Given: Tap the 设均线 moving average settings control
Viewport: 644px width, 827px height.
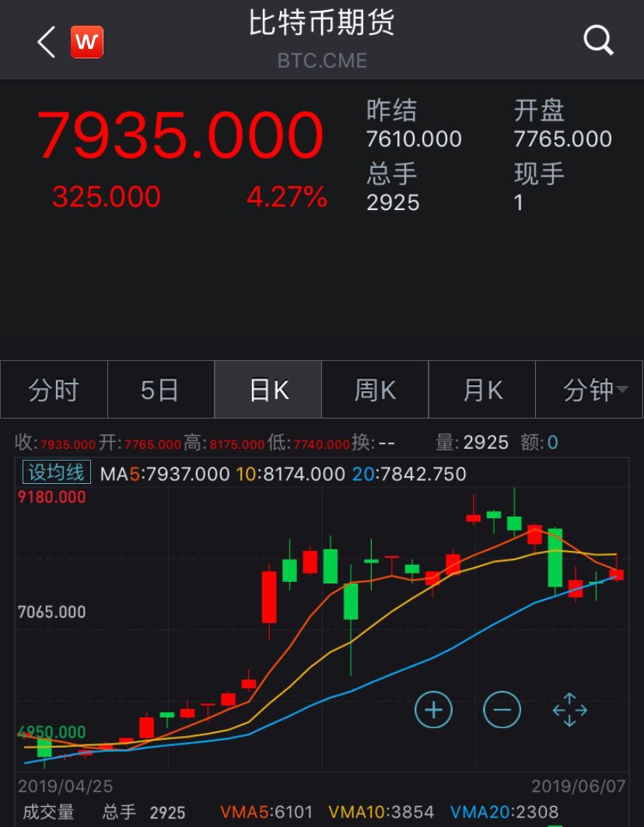Looking at the screenshot, I should coord(55,471).
